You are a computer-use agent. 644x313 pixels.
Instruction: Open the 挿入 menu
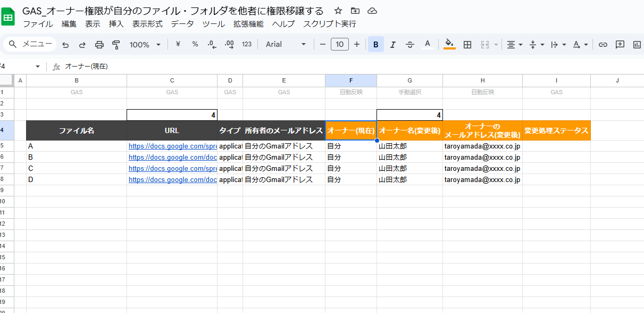point(116,24)
